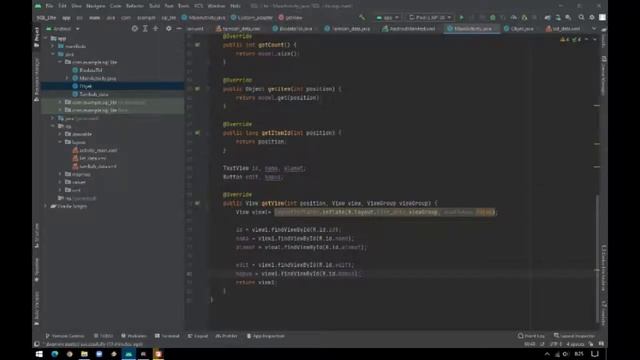The image size is (640, 360).
Task: Open Resource Manager on the left stripe
Action: point(36,79)
